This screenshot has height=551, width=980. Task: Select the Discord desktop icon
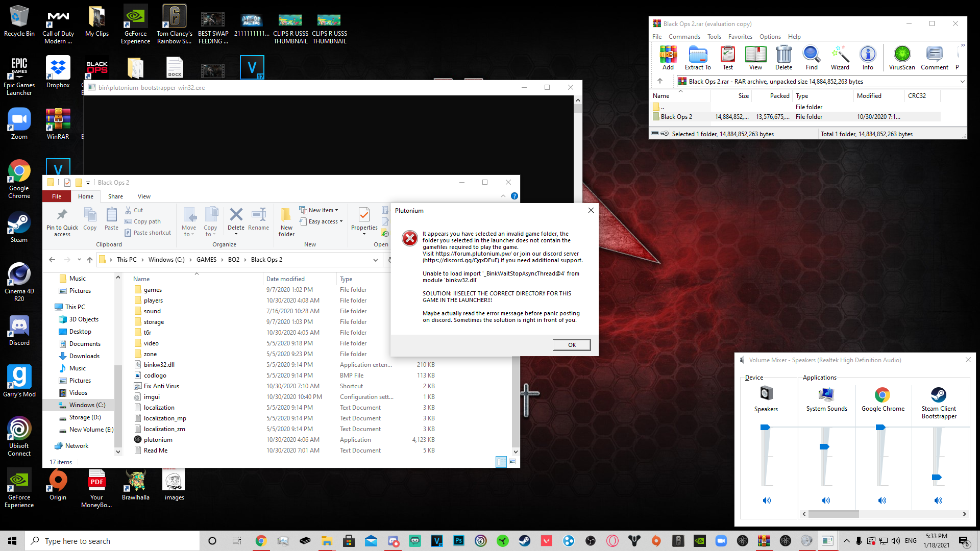(19, 330)
